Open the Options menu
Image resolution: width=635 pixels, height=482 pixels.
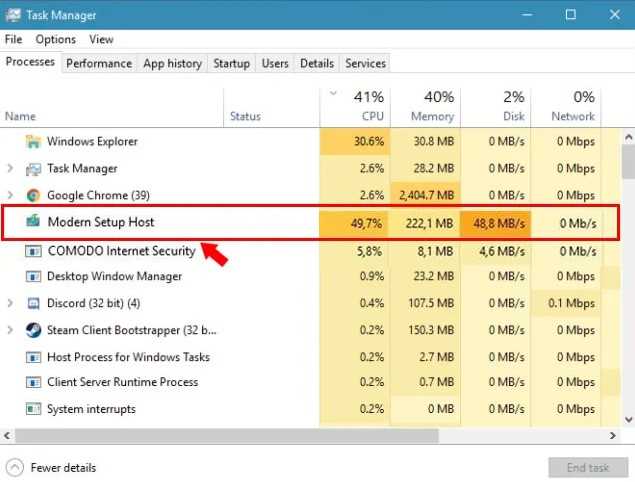click(x=55, y=39)
